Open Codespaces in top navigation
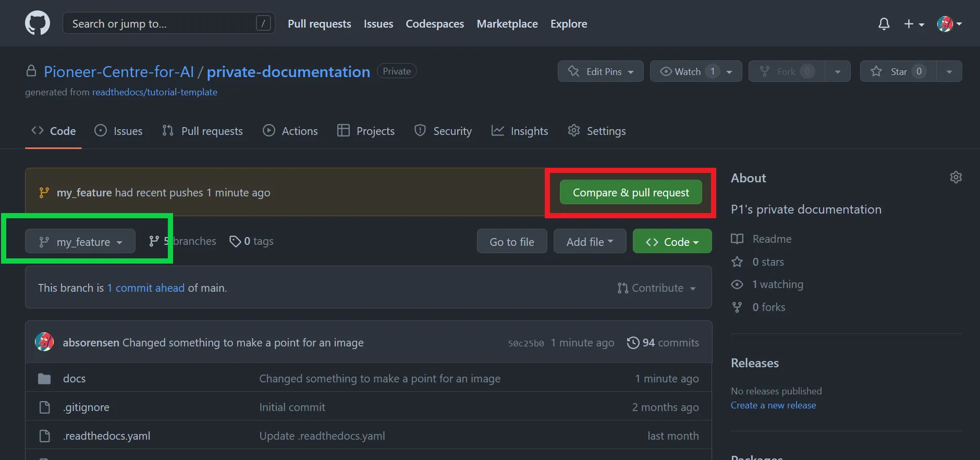 [435, 24]
